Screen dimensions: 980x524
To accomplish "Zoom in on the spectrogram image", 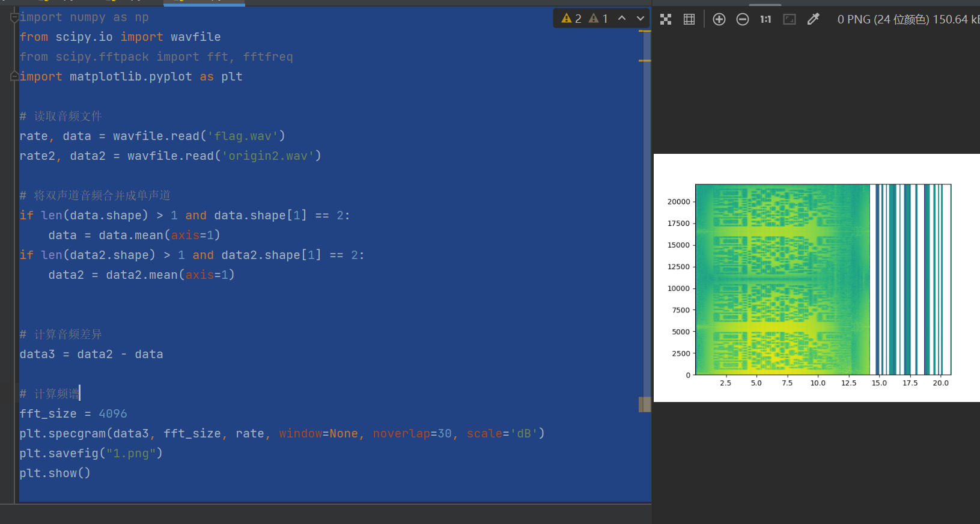I will pyautogui.click(x=719, y=19).
